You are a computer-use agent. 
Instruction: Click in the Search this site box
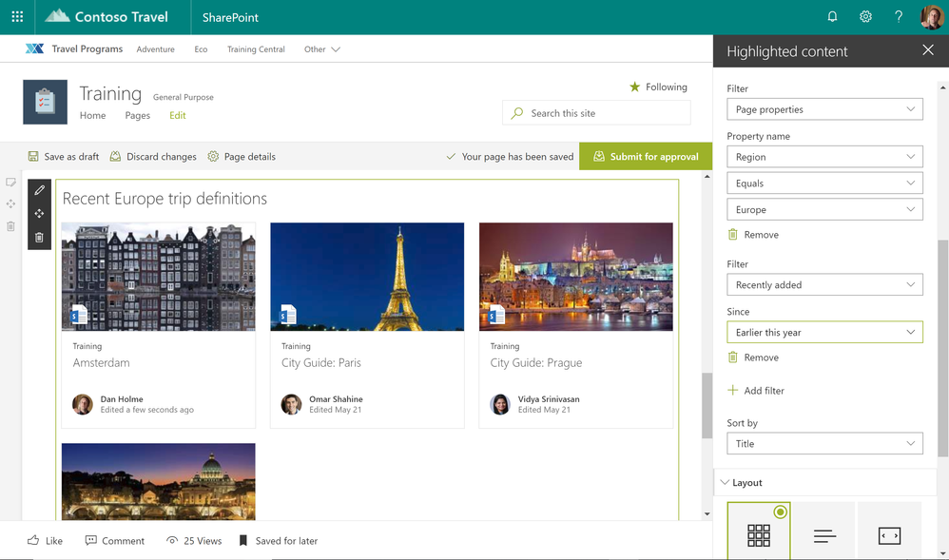596,113
